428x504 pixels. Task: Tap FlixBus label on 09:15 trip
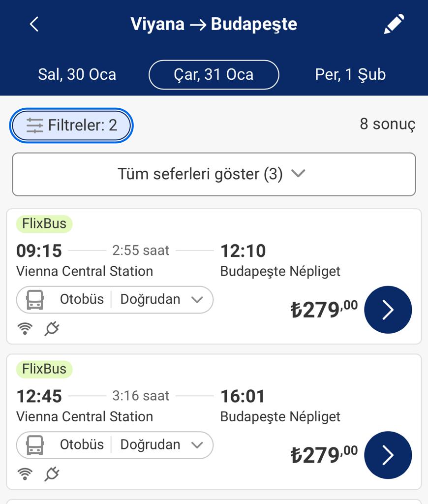tap(44, 223)
